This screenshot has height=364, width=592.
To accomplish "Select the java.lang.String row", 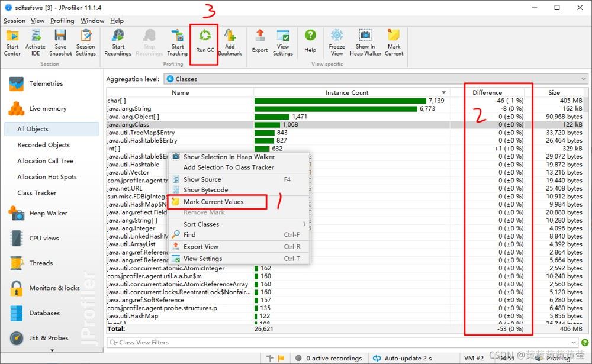I will click(x=345, y=109).
